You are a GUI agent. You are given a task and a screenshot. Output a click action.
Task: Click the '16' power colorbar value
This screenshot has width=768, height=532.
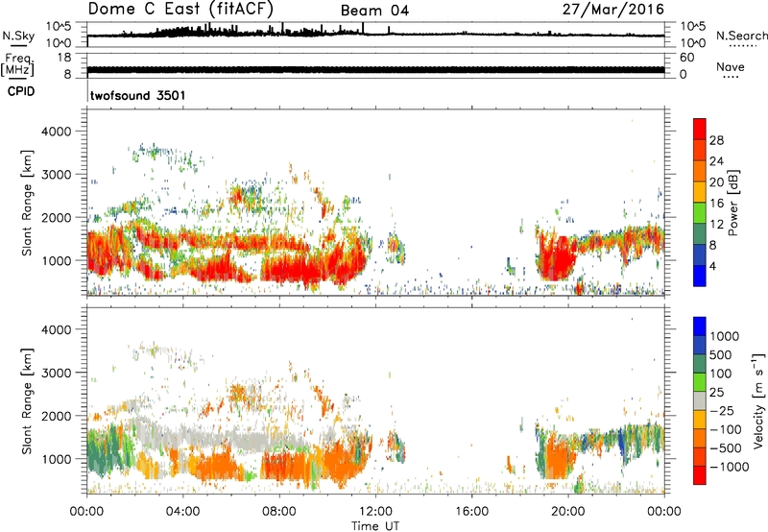pyautogui.click(x=716, y=203)
